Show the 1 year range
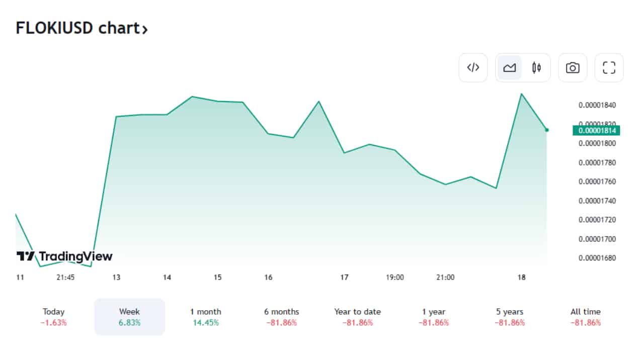 point(433,317)
